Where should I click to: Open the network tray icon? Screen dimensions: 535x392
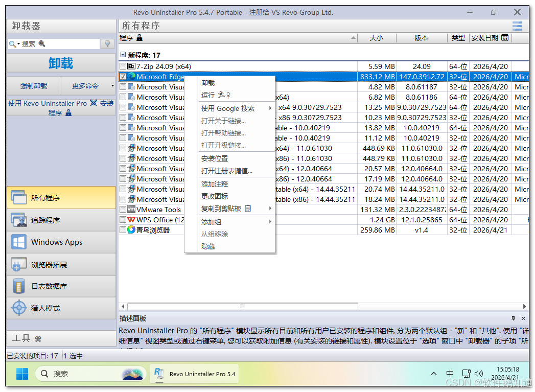coord(466,374)
